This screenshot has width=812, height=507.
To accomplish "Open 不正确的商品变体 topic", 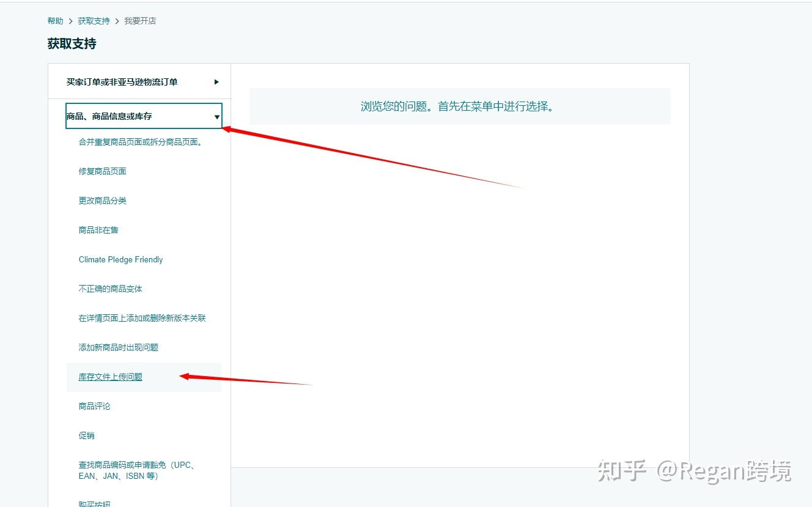I will pos(111,288).
